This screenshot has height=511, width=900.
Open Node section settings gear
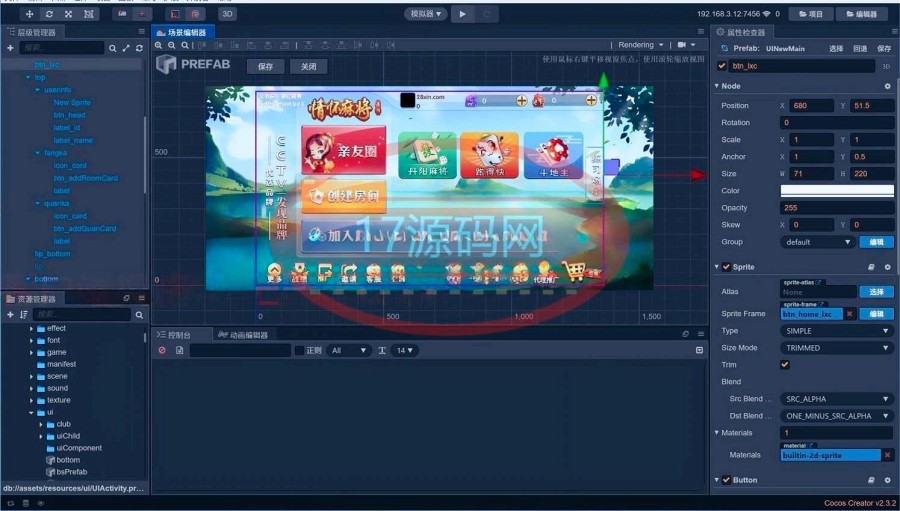887,86
